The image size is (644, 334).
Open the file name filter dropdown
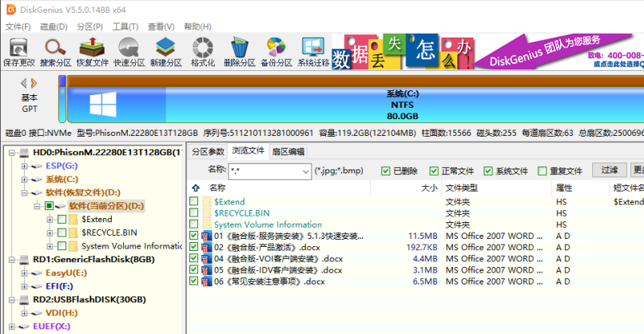pyautogui.click(x=305, y=170)
